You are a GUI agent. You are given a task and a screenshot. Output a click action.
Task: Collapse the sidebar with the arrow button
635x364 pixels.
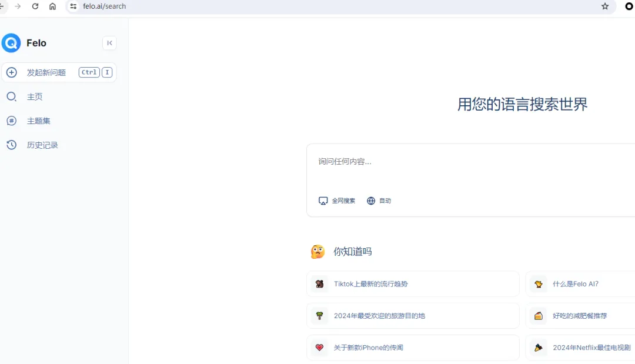(109, 43)
